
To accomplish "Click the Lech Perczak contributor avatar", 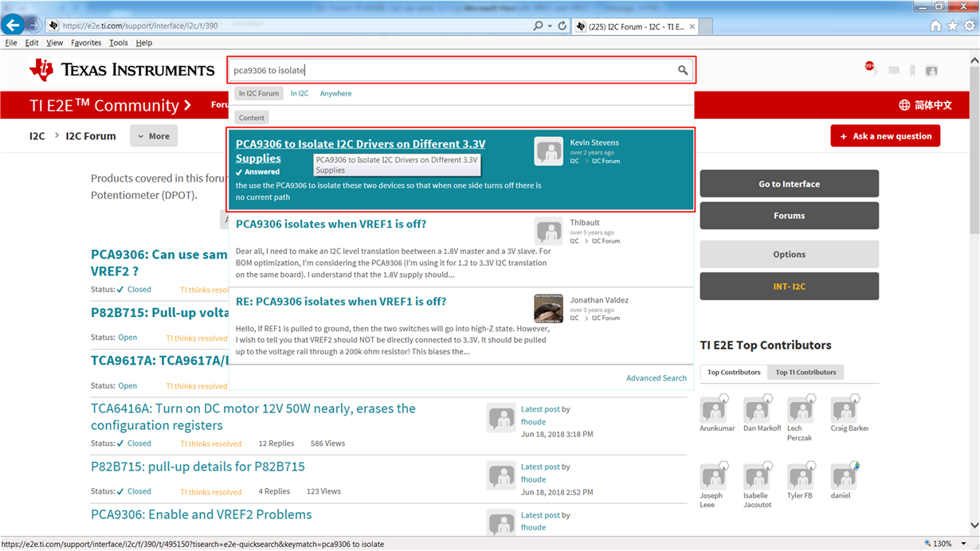I will pos(801,410).
